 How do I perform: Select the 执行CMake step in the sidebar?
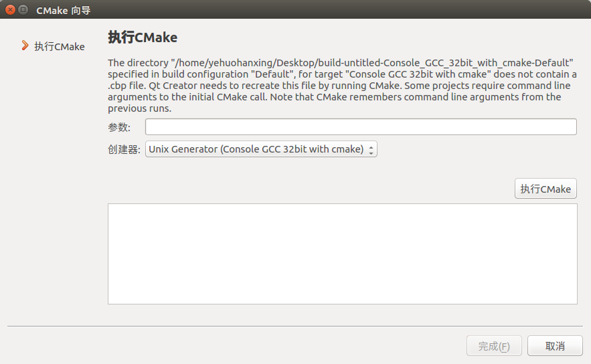coord(59,46)
